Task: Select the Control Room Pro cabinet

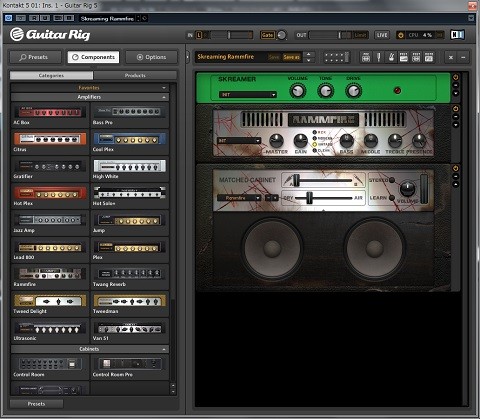Action: click(x=130, y=367)
